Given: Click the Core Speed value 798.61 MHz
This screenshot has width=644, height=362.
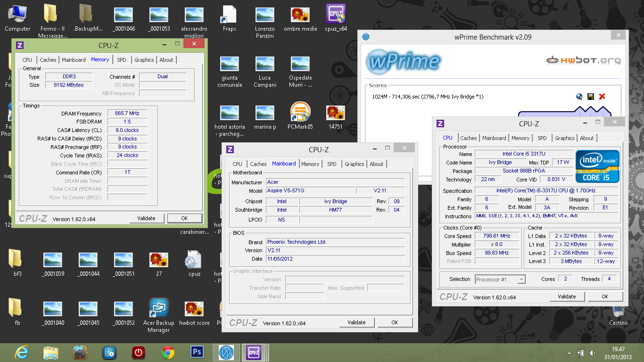Looking at the screenshot, I should tap(497, 236).
